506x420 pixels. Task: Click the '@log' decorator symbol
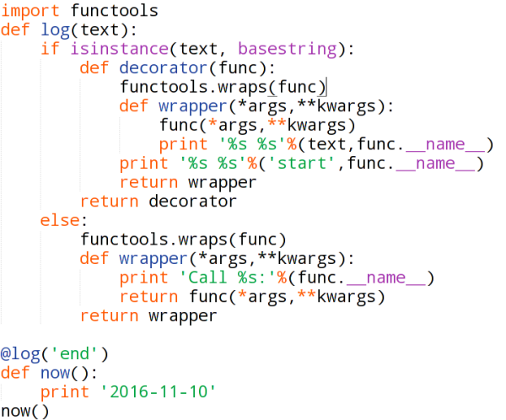point(20,354)
